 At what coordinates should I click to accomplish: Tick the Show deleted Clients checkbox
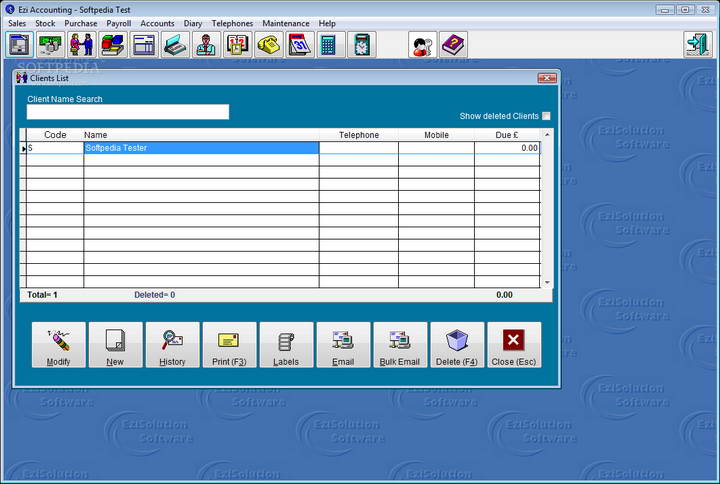tap(546, 116)
